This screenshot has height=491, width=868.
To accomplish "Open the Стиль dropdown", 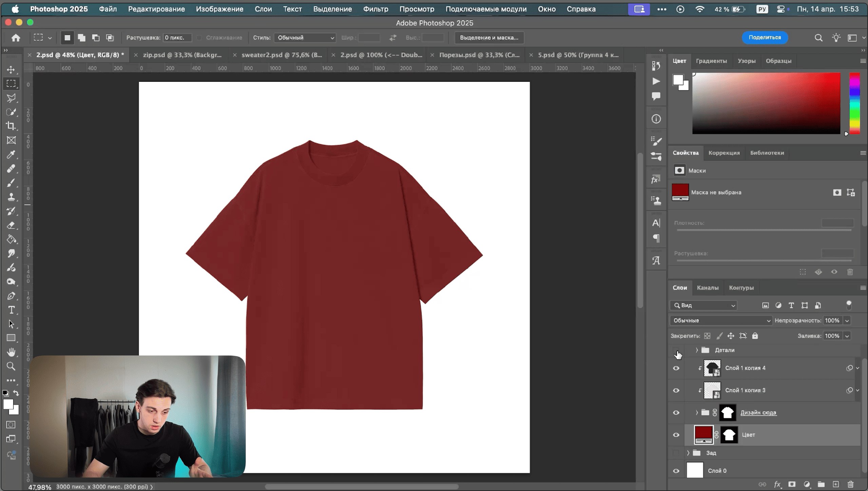I will tap(305, 38).
